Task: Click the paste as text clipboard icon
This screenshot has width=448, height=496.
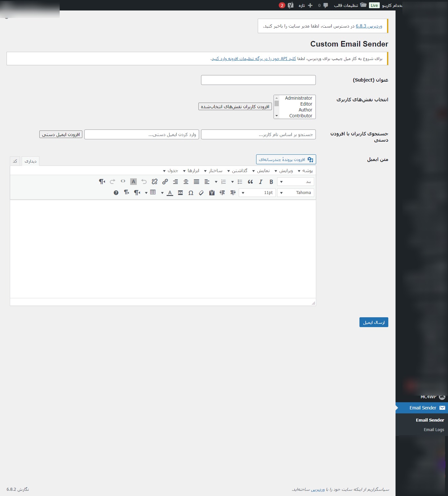Action: (212, 193)
